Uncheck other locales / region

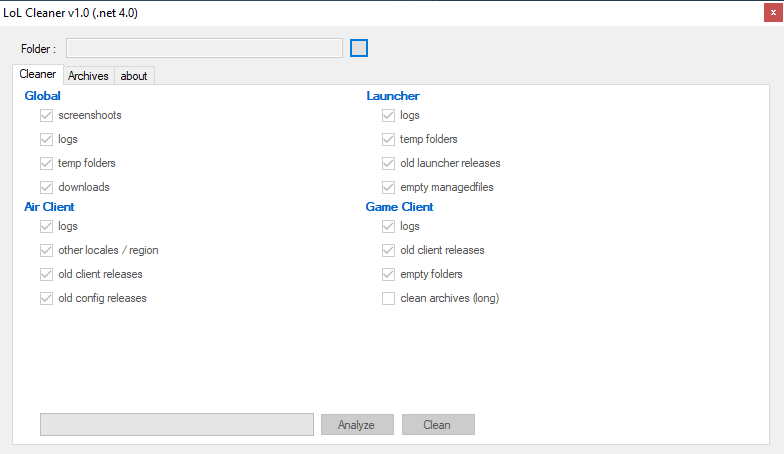46,250
